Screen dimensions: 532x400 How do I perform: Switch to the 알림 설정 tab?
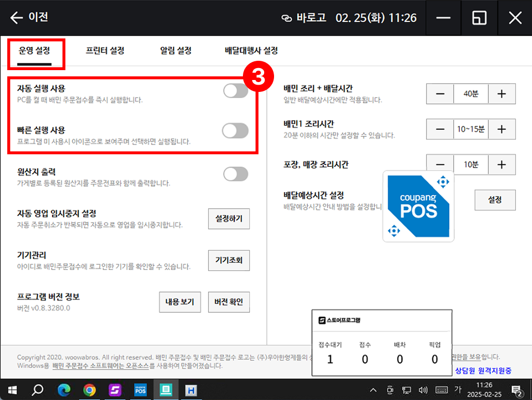point(176,51)
